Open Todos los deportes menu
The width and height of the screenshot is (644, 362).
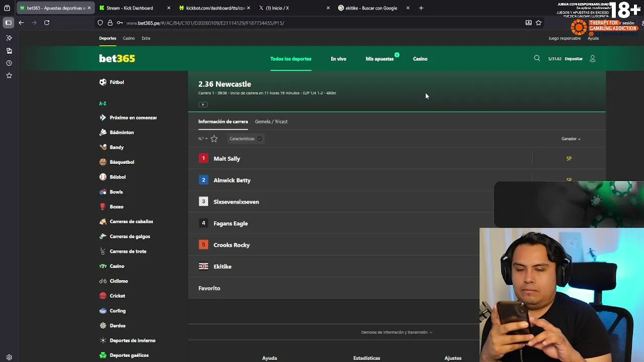(x=291, y=59)
